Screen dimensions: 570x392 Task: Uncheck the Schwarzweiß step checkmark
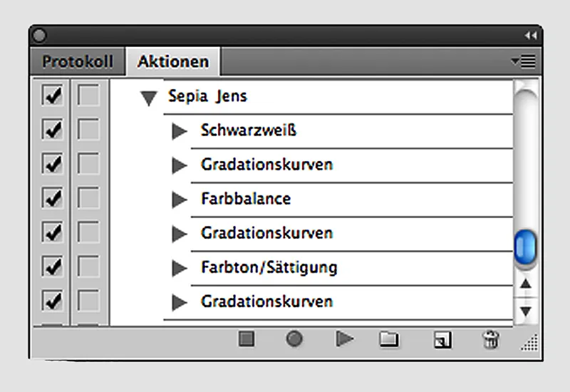51,130
